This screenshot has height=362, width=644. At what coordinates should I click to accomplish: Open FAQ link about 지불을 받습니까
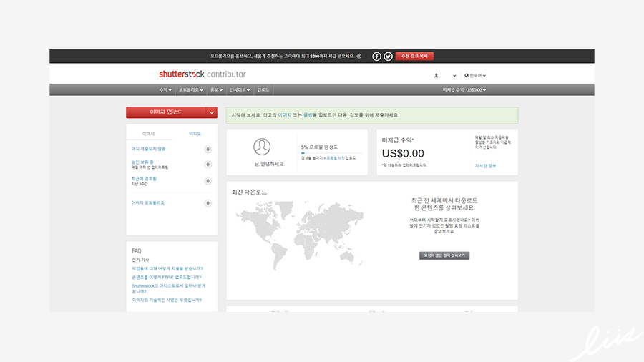coord(167,268)
